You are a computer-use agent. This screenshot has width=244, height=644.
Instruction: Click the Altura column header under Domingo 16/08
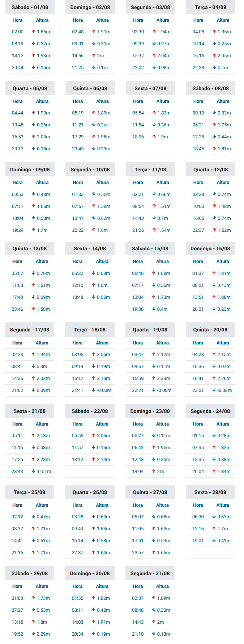(223, 261)
